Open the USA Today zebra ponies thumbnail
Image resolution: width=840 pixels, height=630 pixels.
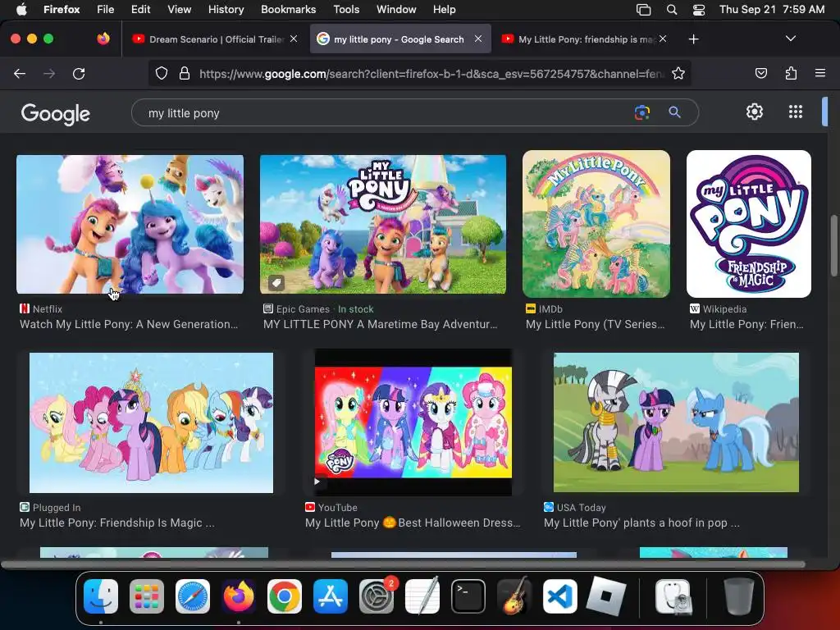(x=676, y=422)
